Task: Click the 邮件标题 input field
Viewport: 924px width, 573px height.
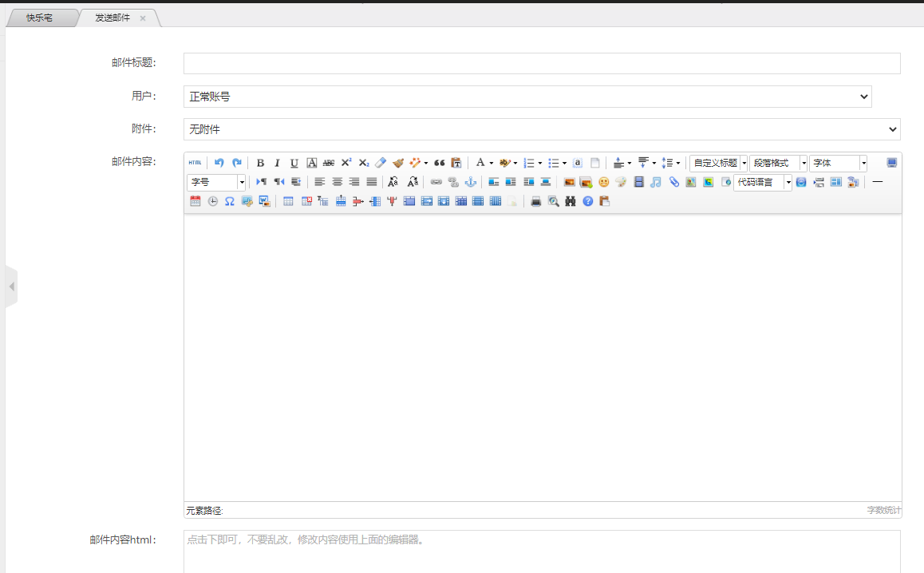Action: [541, 64]
